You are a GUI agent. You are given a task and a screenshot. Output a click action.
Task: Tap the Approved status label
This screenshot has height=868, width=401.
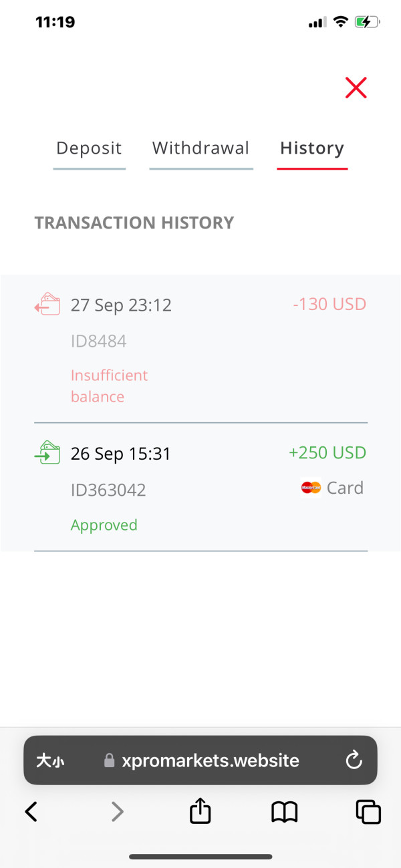click(x=104, y=525)
